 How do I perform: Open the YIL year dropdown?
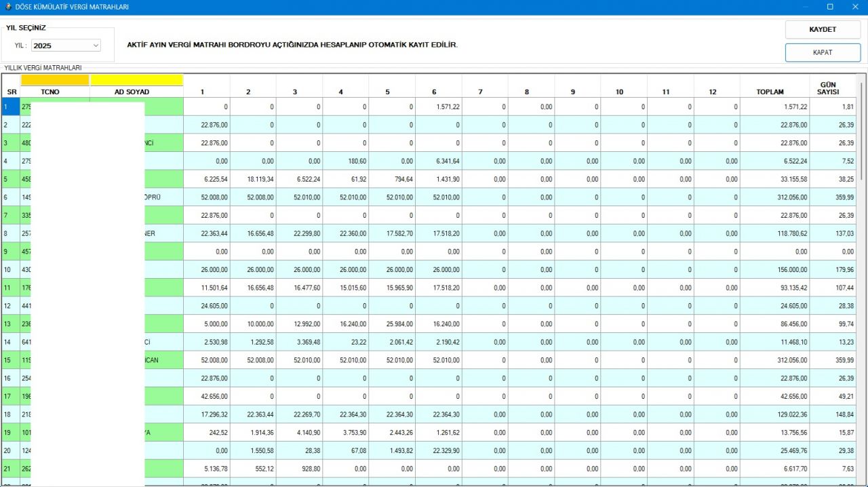click(66, 45)
